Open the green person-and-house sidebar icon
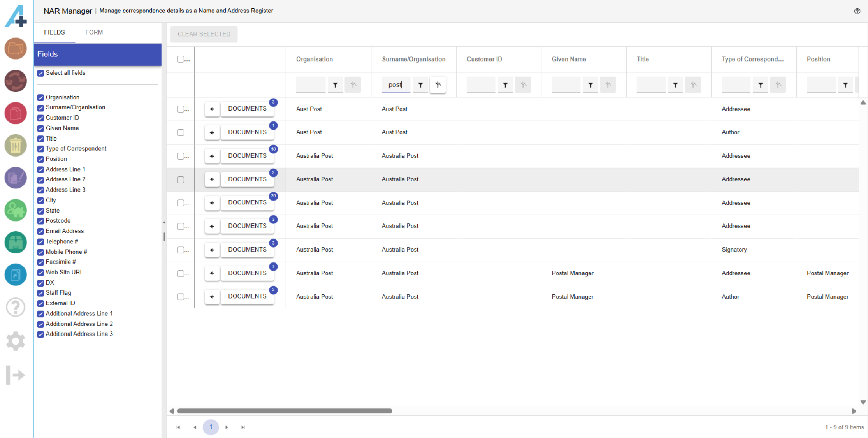Viewport: 868px width, 438px height. click(x=16, y=210)
